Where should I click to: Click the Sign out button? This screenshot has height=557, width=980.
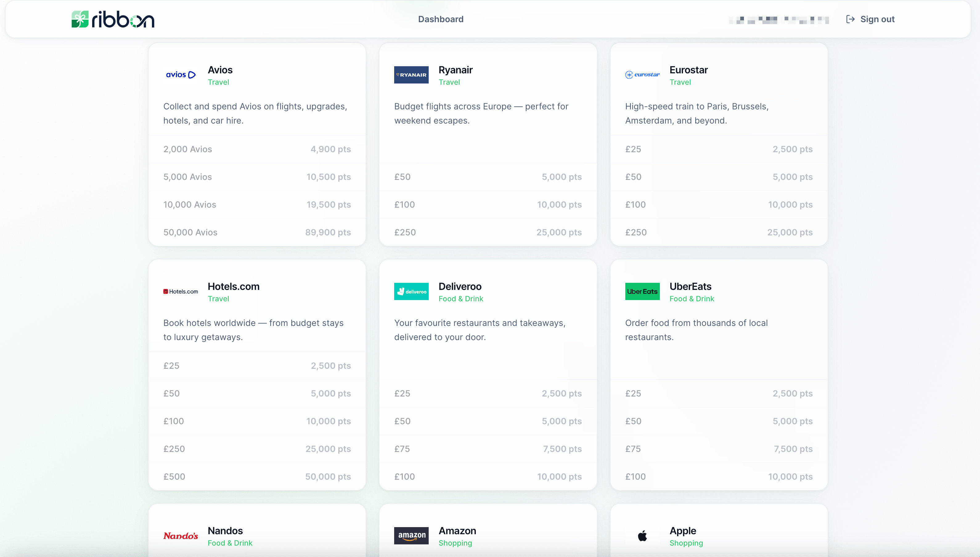[870, 19]
